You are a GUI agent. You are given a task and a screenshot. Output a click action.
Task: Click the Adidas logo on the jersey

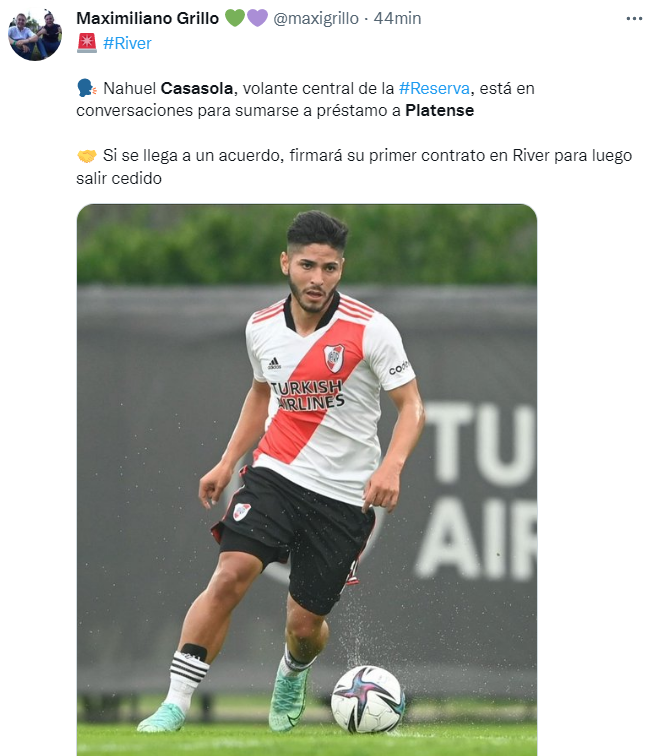coord(274,363)
